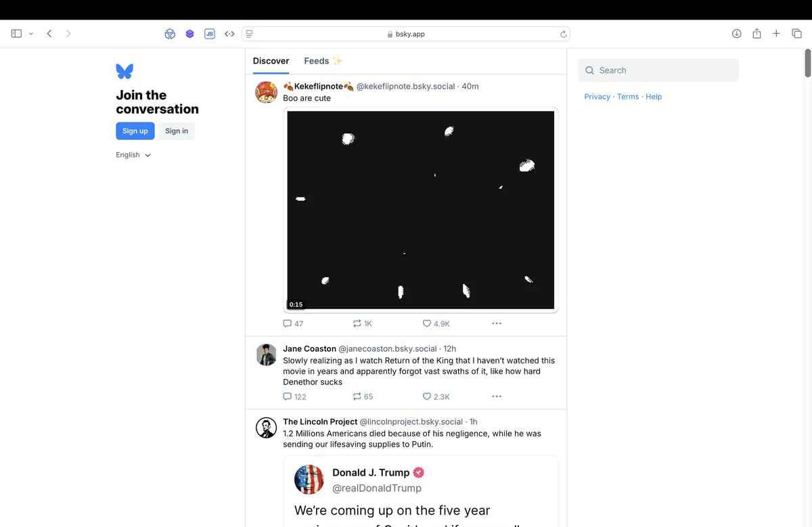Open the @lincolnproject.bsky.social handle
This screenshot has height=527, width=812.
point(411,422)
